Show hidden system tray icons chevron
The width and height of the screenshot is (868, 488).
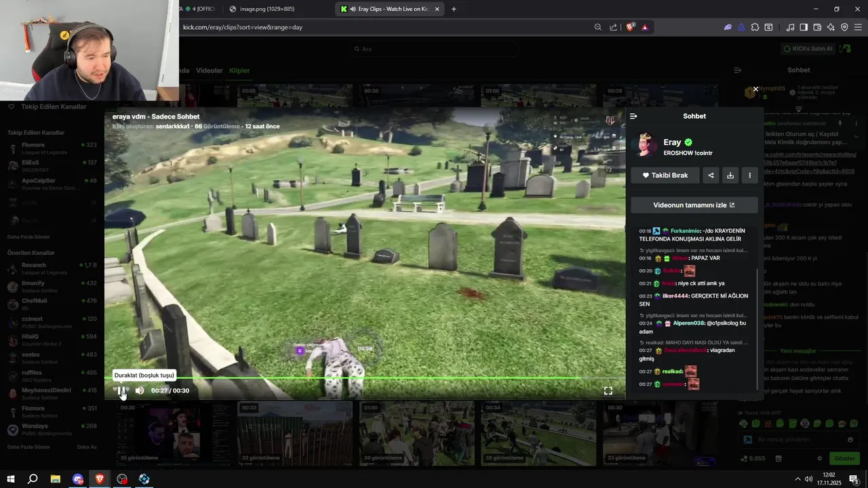tap(797, 479)
